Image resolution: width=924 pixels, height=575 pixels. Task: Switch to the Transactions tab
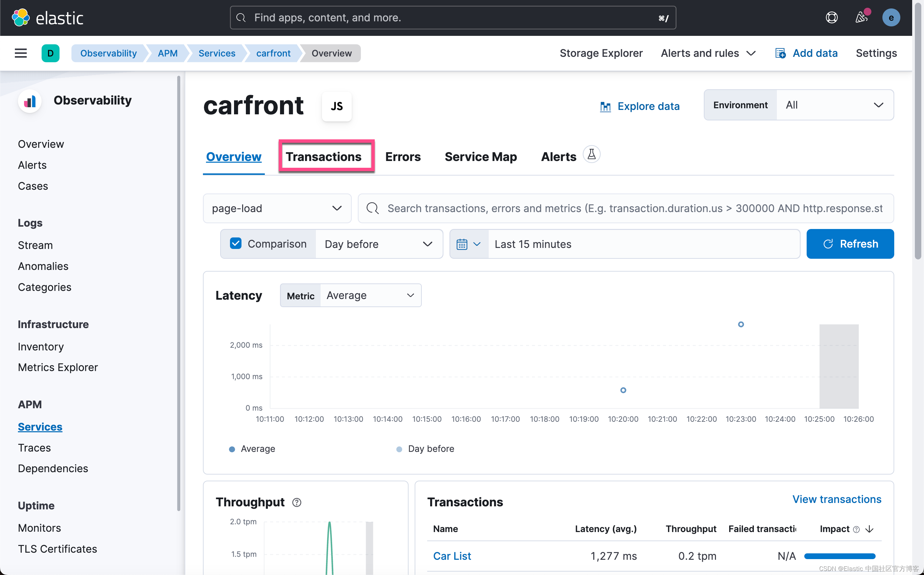[x=324, y=157]
